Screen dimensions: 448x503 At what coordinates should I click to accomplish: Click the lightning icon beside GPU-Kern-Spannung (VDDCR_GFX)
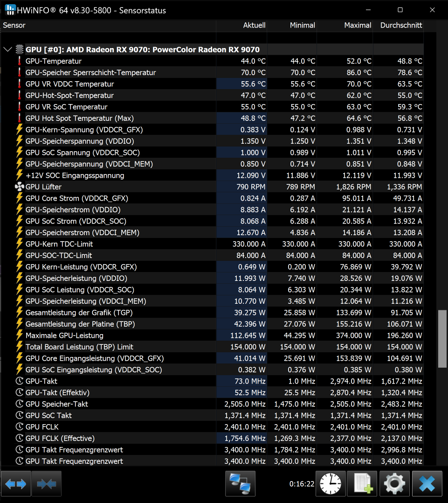(x=19, y=130)
